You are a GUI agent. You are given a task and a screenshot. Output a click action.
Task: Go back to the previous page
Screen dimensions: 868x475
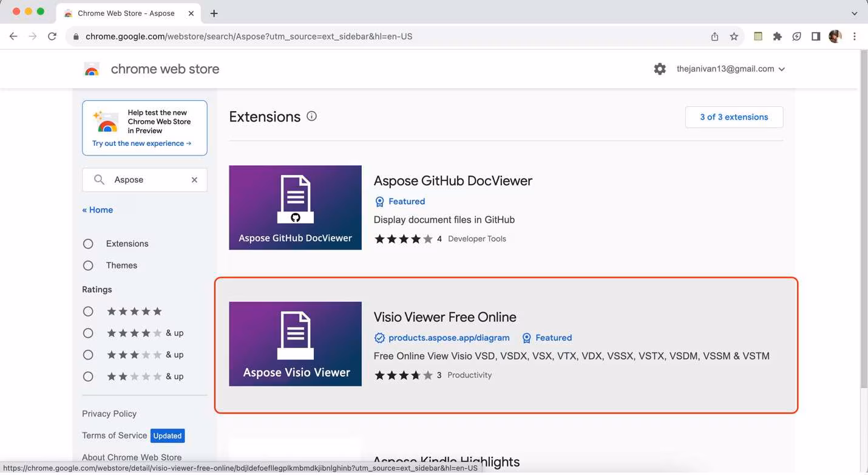click(13, 36)
